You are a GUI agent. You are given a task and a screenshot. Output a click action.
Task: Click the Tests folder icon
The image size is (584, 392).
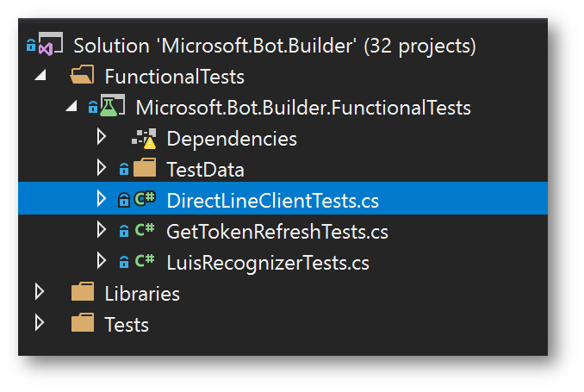coord(83,325)
